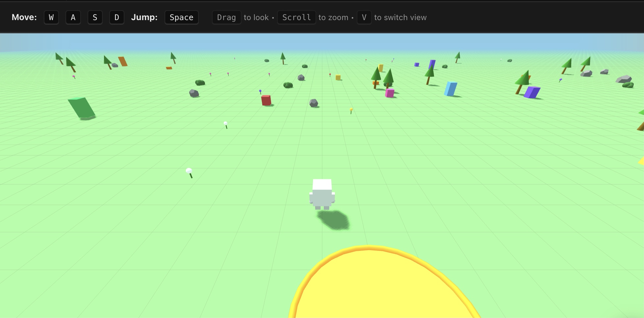Click the red cube
This screenshot has width=644, height=318.
tap(266, 100)
